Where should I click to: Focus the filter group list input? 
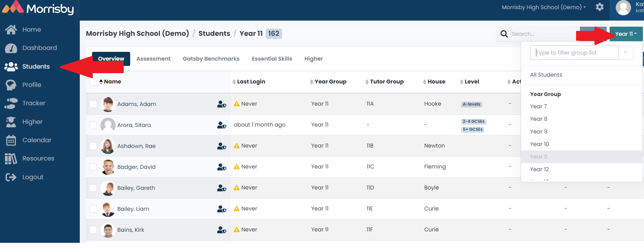tap(574, 53)
